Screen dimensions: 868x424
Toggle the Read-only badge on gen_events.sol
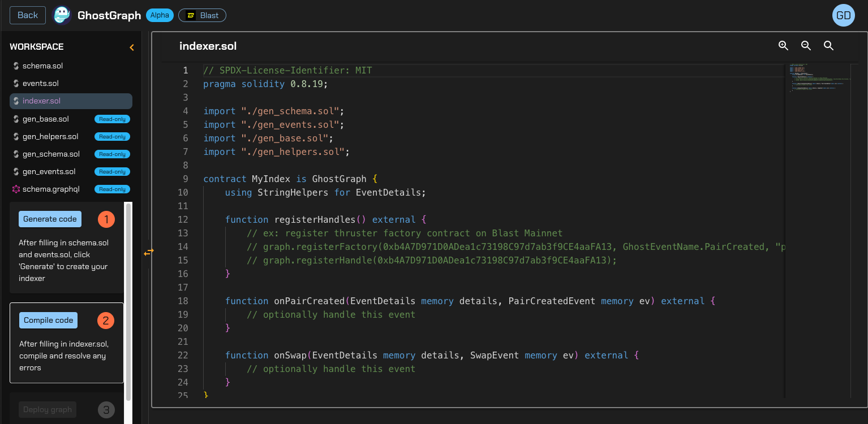112,171
